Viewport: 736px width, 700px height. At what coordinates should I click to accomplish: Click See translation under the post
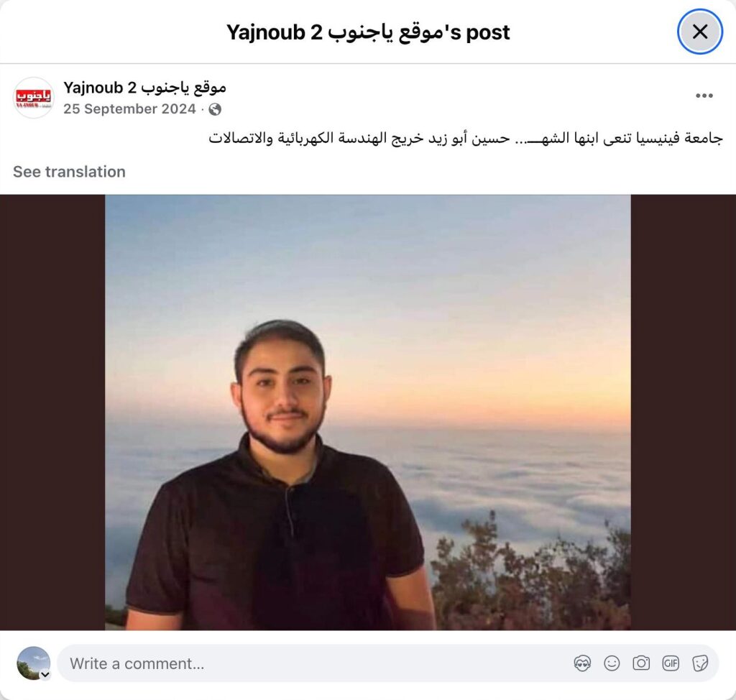(69, 172)
